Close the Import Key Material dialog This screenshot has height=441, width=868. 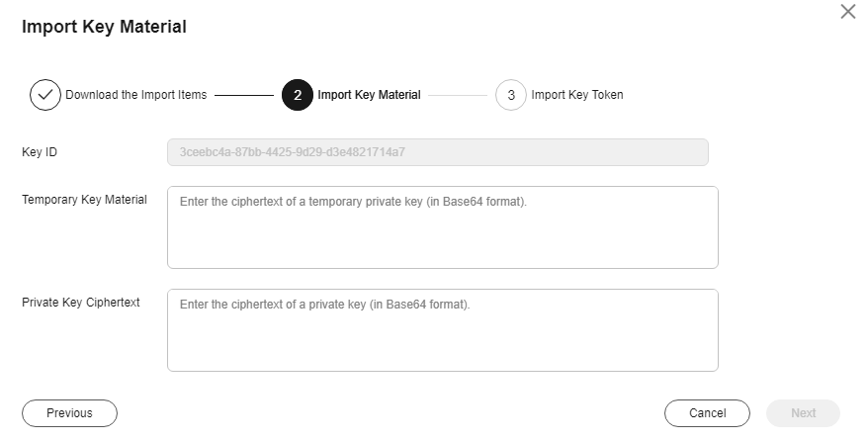coord(847,12)
